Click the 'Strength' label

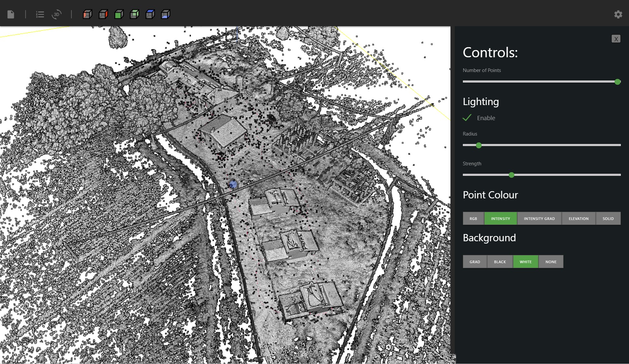point(472,164)
